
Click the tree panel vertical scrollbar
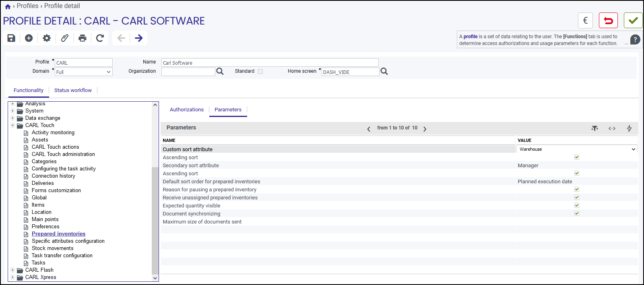pos(155,220)
